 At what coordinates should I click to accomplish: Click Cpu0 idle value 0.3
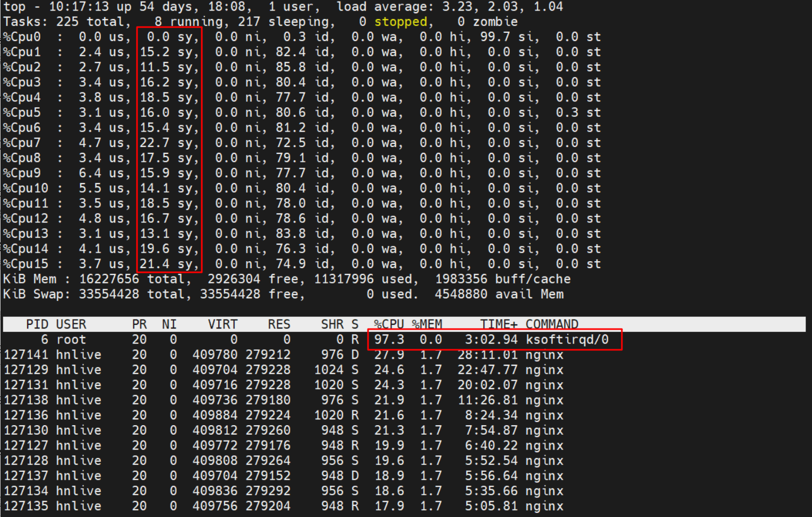(x=294, y=37)
